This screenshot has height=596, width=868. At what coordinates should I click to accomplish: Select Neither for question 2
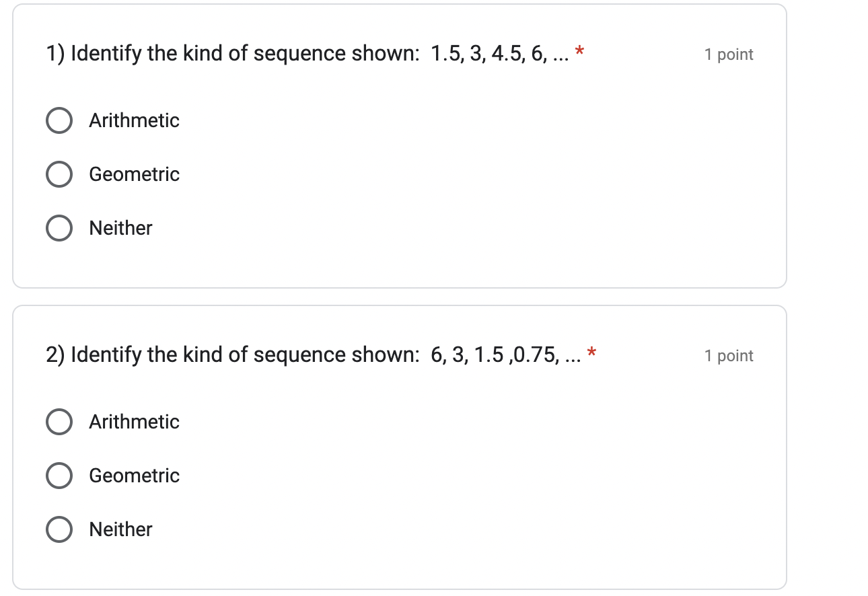tap(59, 529)
